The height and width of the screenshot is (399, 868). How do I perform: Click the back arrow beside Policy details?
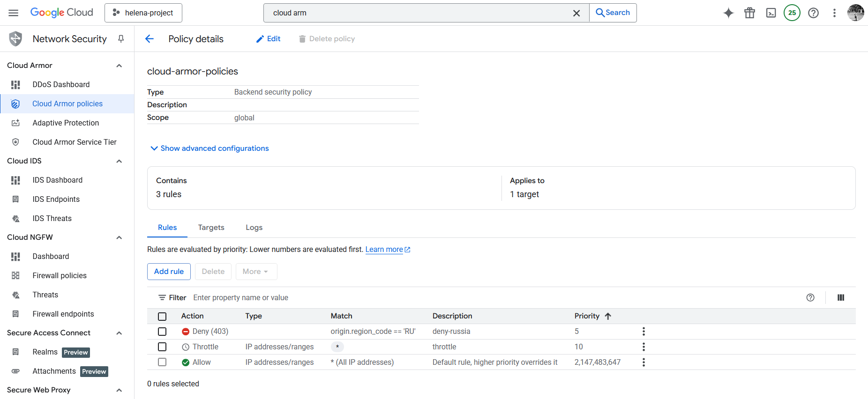click(x=150, y=39)
